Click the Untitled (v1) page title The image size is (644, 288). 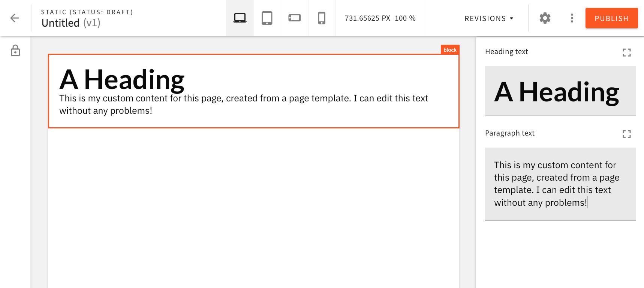[71, 23]
